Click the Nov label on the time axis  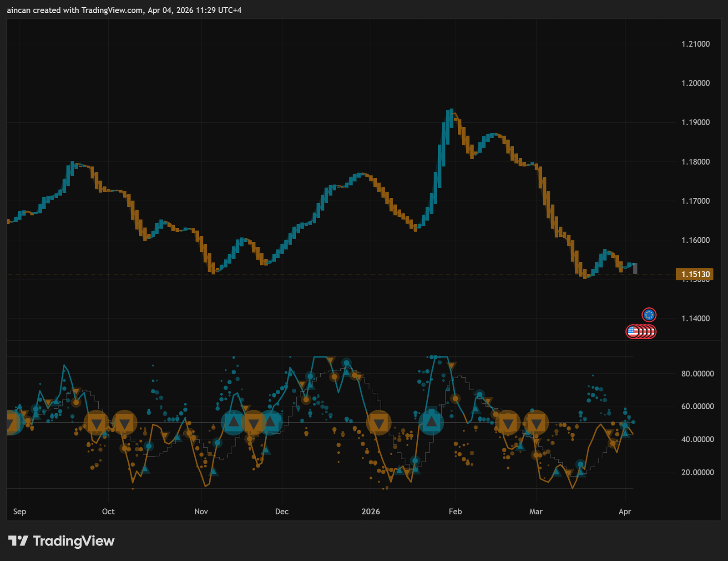[x=201, y=511]
